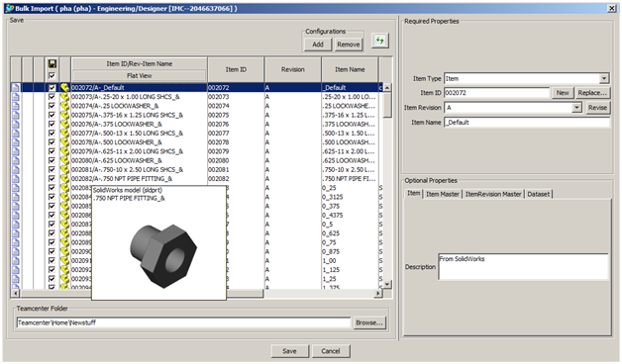Click the Revision column header
622x364 pixels.
(293, 69)
